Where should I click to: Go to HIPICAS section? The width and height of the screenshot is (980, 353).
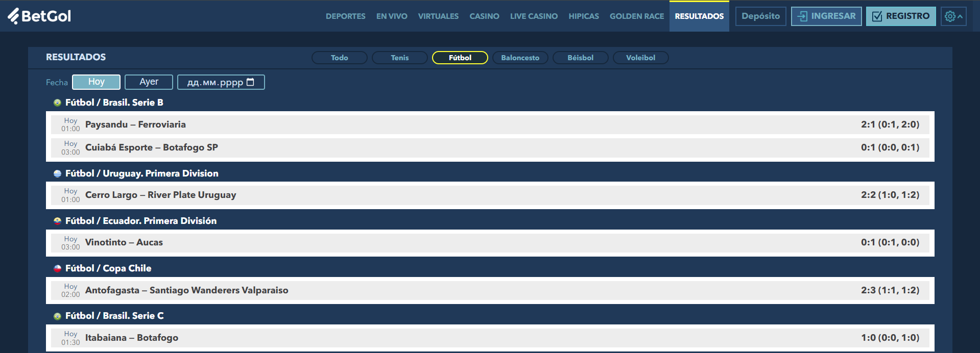[584, 16]
